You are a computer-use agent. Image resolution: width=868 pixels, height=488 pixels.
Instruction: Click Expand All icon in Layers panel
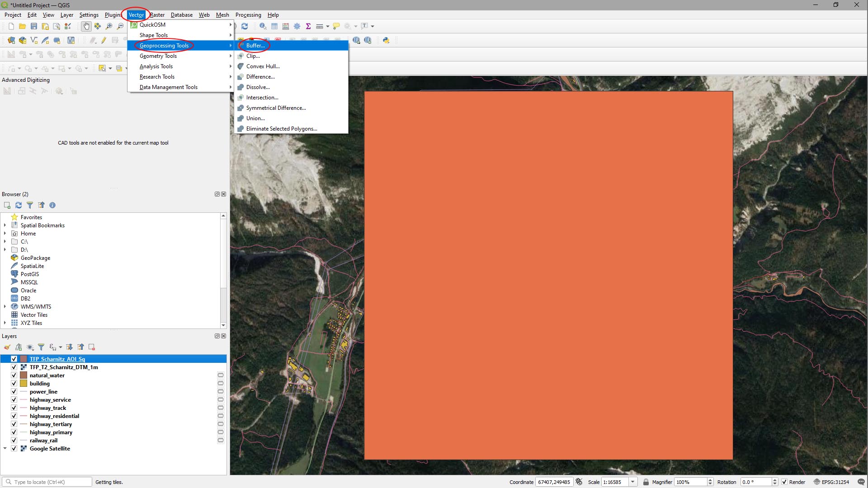69,347
